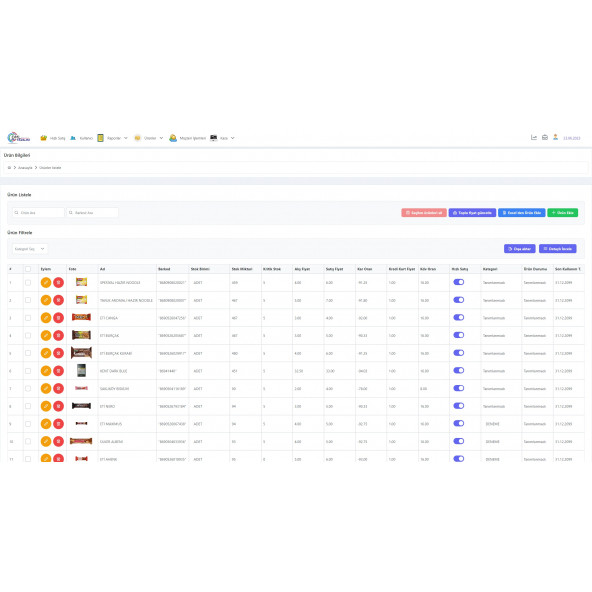Click the company logo in the header
The image size is (592, 592).
[18, 138]
